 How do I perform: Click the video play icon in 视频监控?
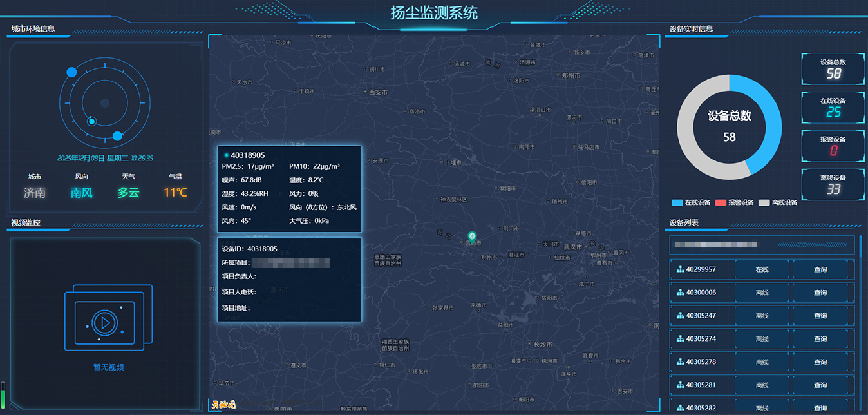click(x=103, y=322)
